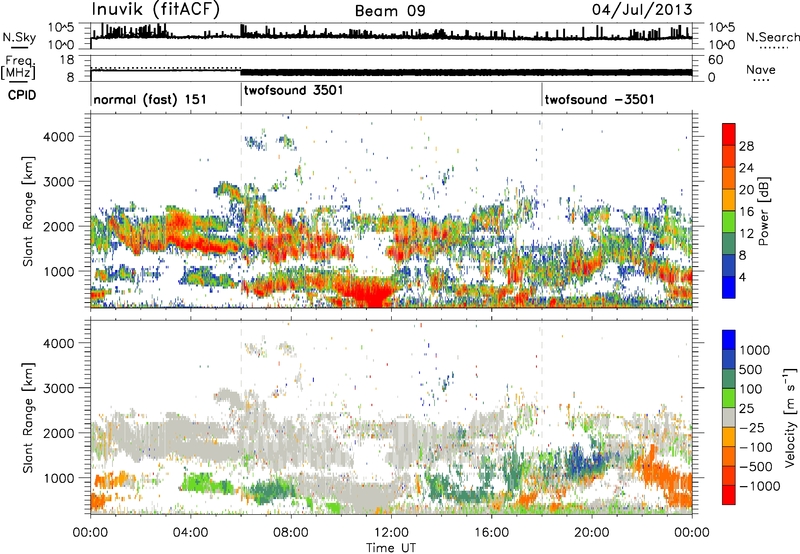Screen dimensions: 800x554
Task: Click the 'Power [dB]' colorbar label
Action: [763, 211]
